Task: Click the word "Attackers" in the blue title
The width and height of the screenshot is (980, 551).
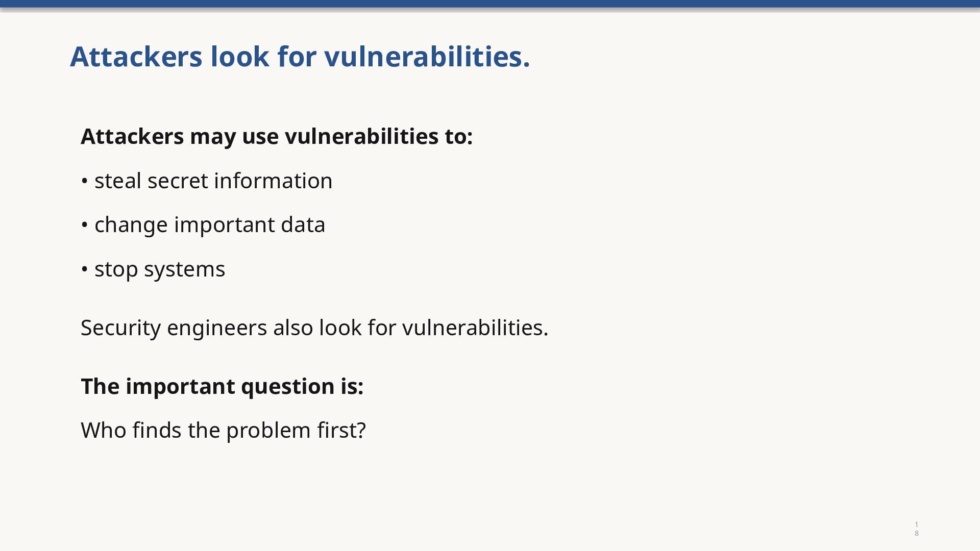Action: [136, 57]
